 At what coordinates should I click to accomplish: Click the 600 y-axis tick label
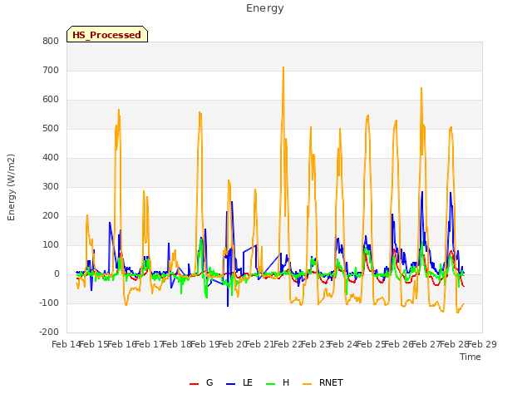tap(51, 100)
